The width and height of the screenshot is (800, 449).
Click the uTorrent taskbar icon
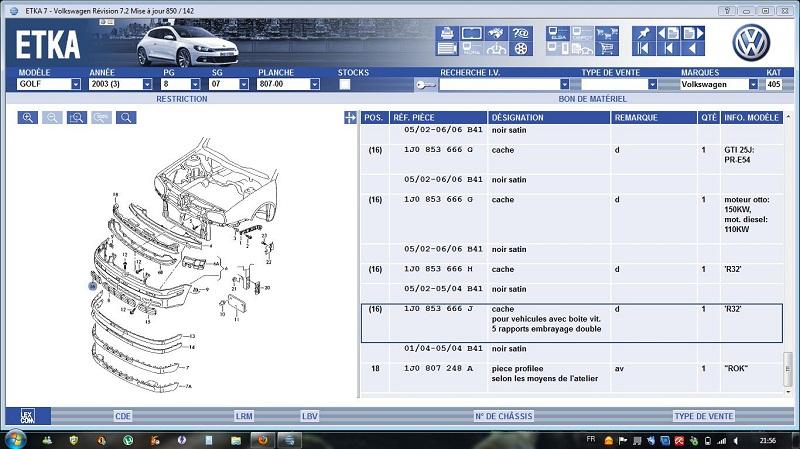(128, 440)
